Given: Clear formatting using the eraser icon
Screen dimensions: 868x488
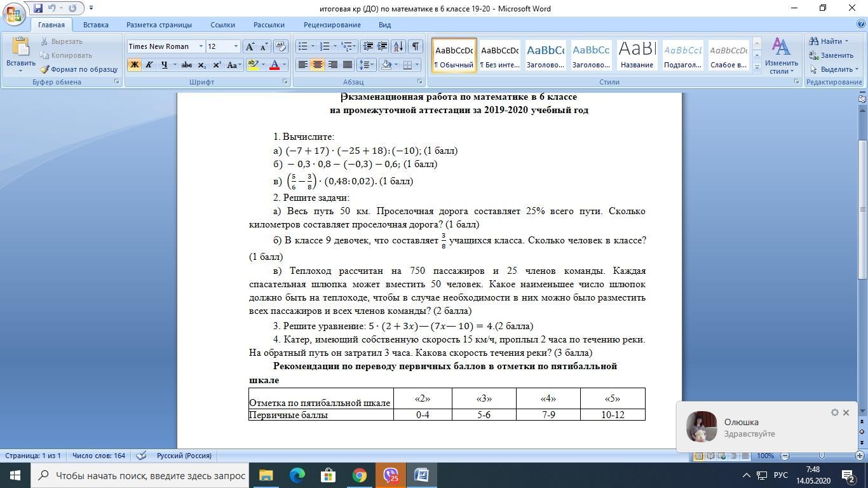Looking at the screenshot, I should coord(281,46).
